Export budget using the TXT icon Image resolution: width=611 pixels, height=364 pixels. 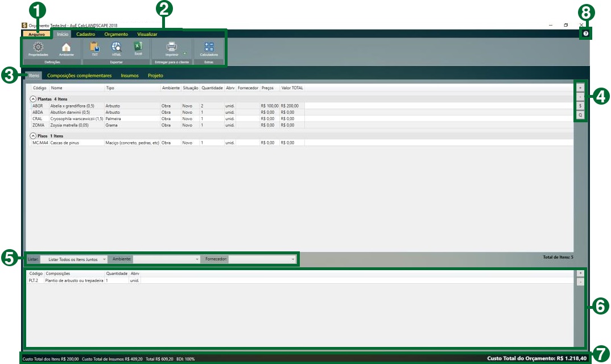(x=94, y=47)
